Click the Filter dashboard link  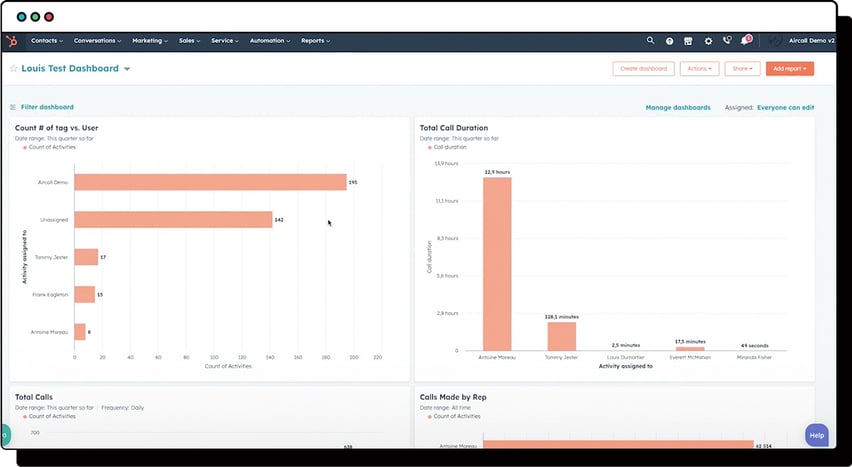click(47, 107)
